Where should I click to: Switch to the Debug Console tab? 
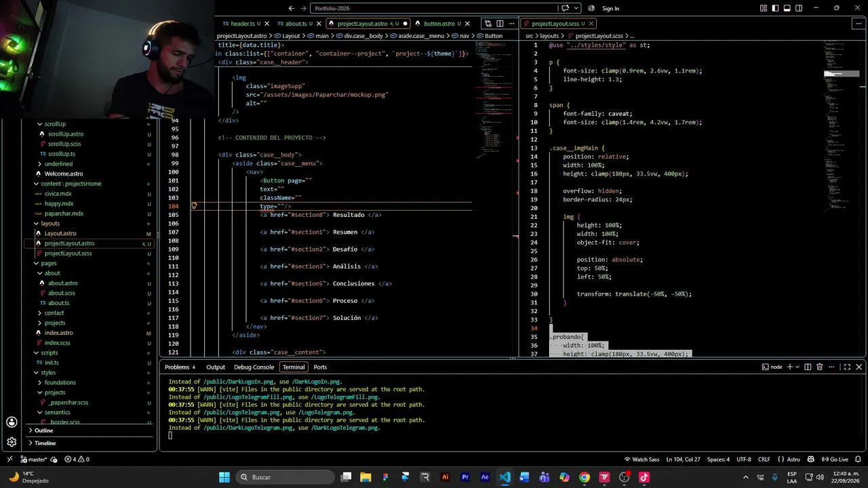[x=254, y=367]
